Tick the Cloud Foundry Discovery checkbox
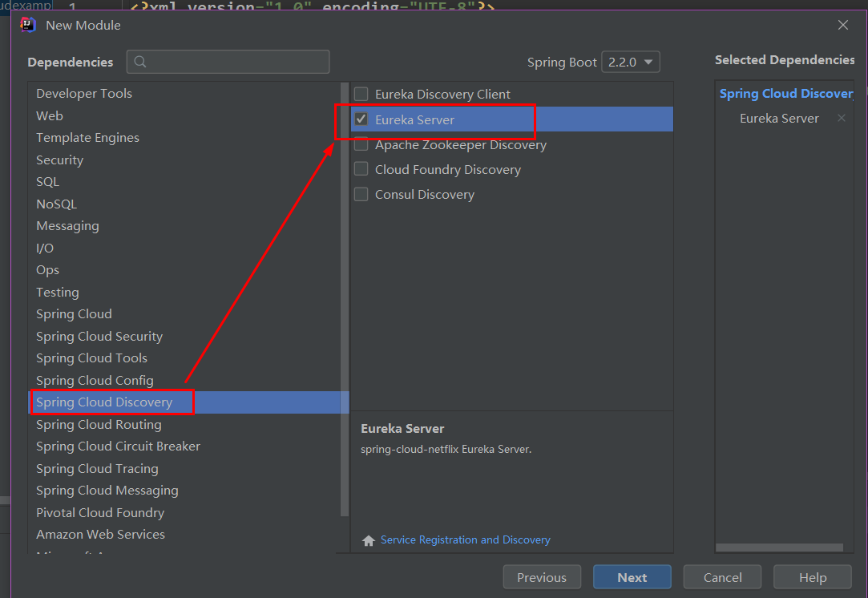868x598 pixels. click(x=361, y=169)
